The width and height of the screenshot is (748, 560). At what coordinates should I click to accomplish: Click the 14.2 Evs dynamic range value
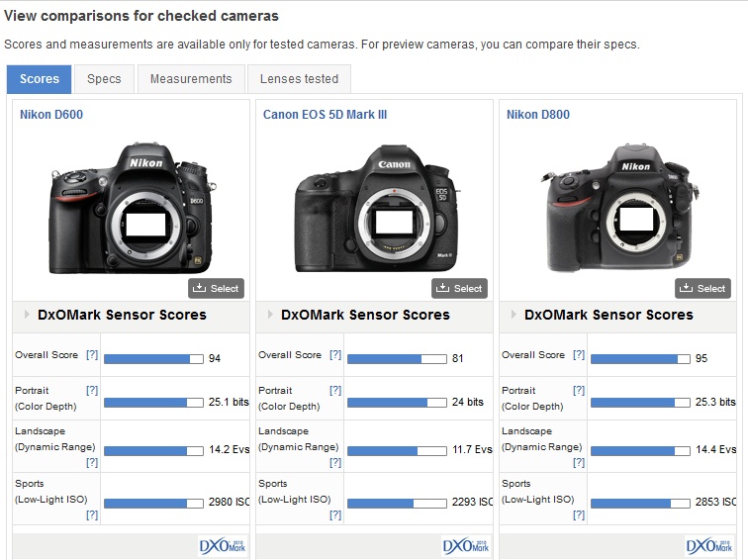tap(229, 450)
